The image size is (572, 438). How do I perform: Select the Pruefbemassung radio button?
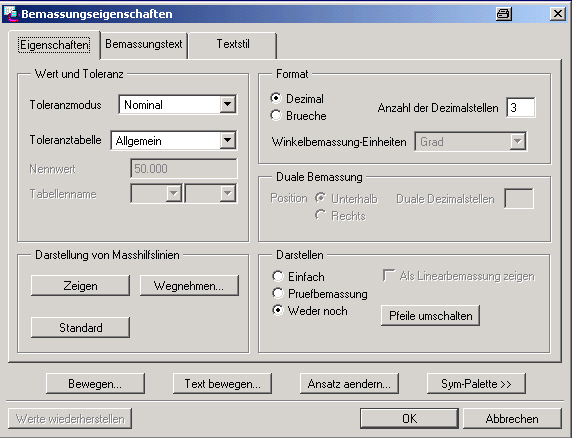[x=278, y=293]
